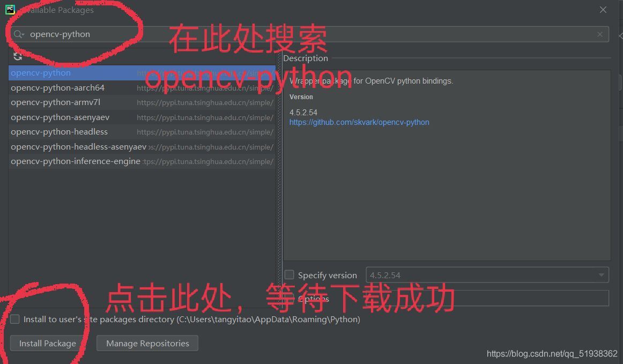Clear the search text with the X icon
The width and height of the screenshot is (623, 364).
(x=600, y=34)
